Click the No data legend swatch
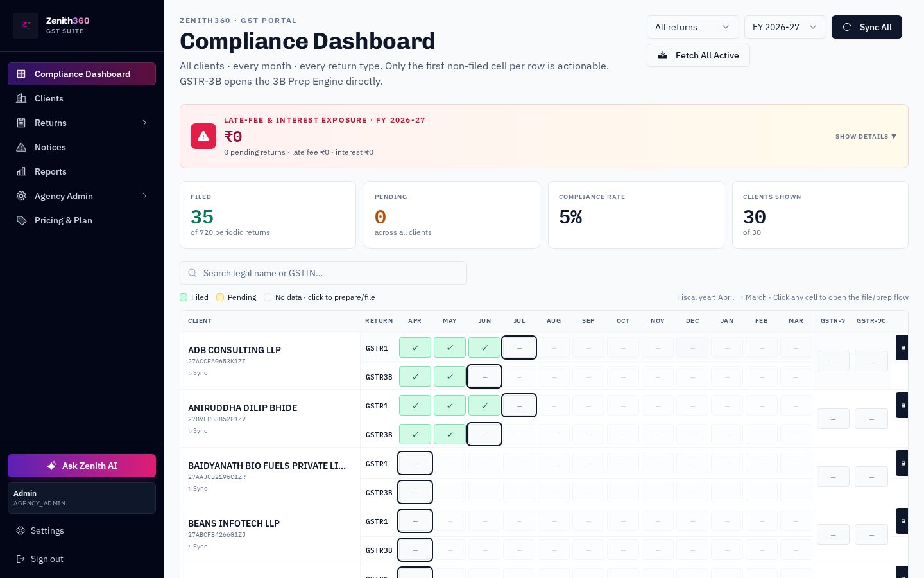This screenshot has width=924, height=578. click(x=268, y=297)
